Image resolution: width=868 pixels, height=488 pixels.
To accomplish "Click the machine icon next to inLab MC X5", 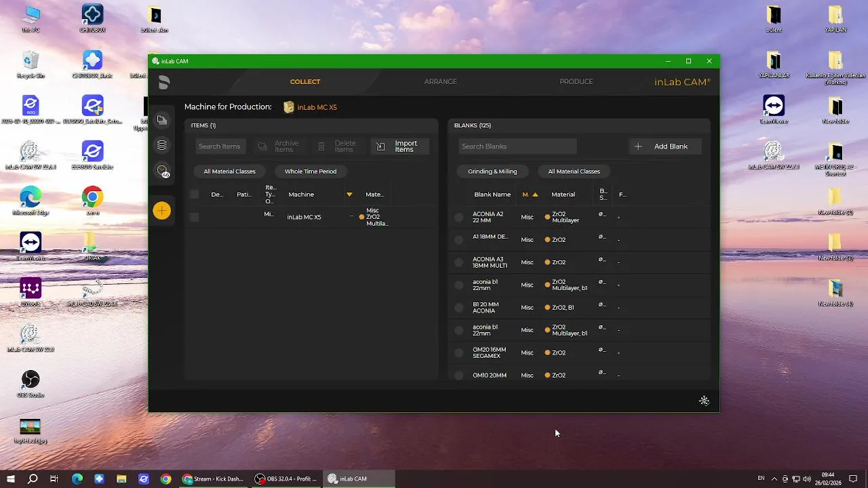I will [289, 107].
